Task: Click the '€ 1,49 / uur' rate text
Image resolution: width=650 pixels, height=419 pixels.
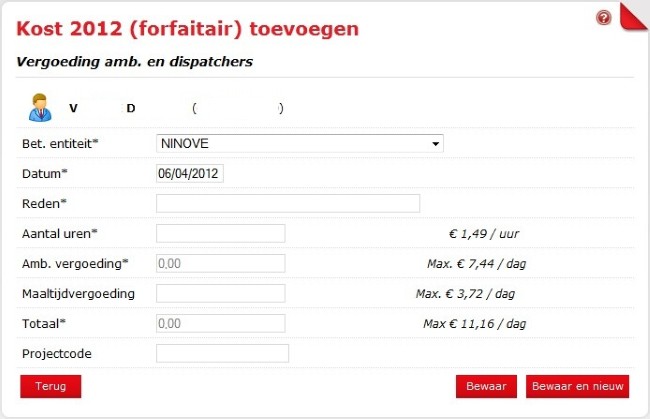Action: click(484, 234)
